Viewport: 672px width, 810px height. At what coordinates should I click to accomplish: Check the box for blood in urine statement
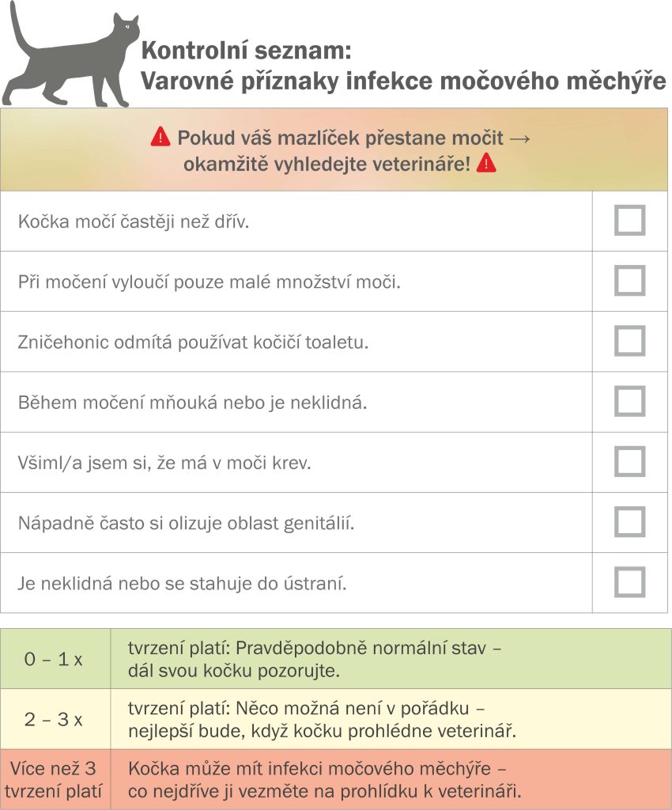629,461
